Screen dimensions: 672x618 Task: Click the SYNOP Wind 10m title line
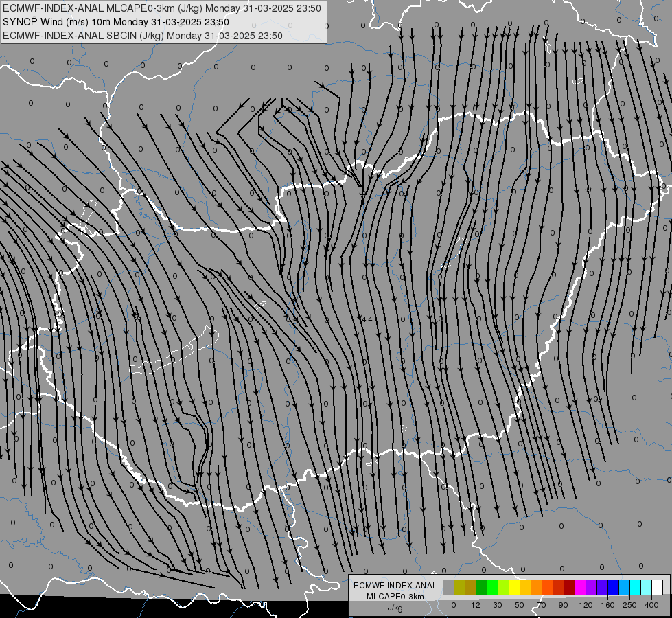point(116,22)
